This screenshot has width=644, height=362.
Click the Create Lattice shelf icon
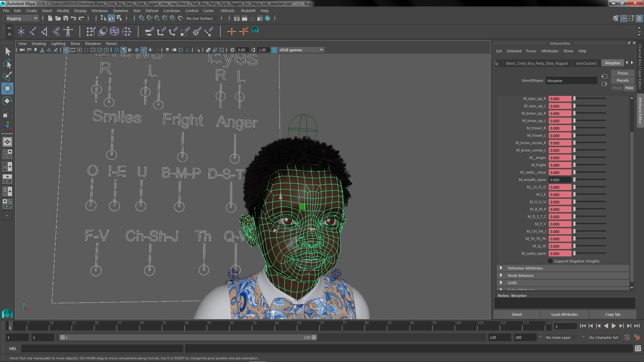point(114,32)
